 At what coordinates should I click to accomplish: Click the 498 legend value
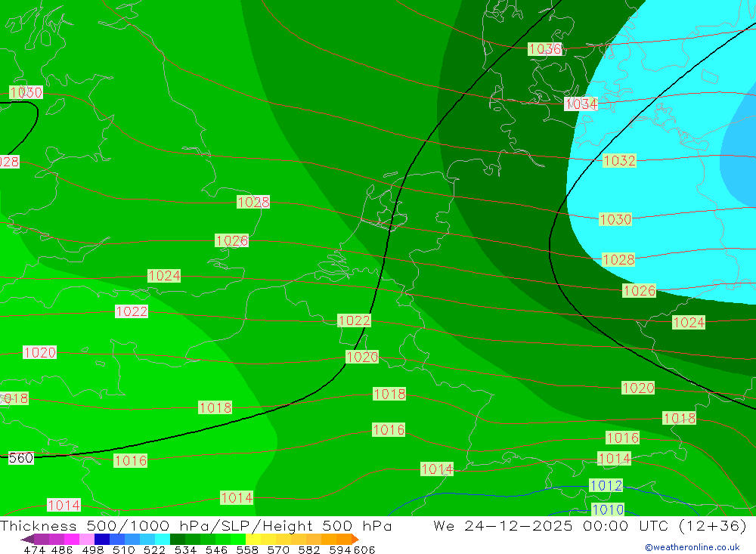pos(92,549)
